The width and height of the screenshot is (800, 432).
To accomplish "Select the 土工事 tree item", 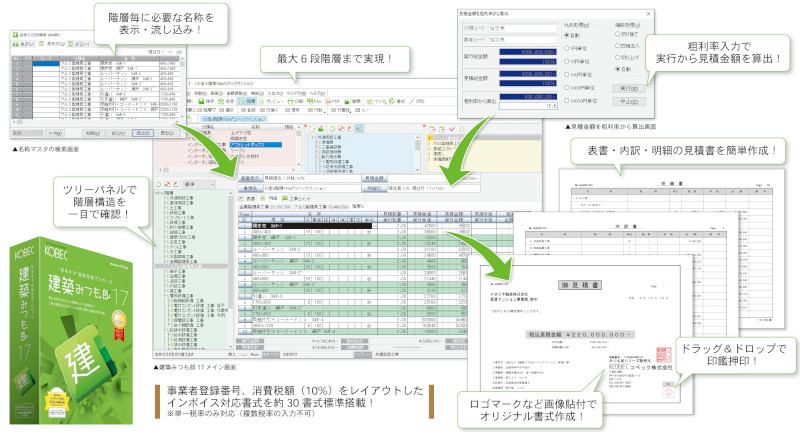I will (x=176, y=208).
